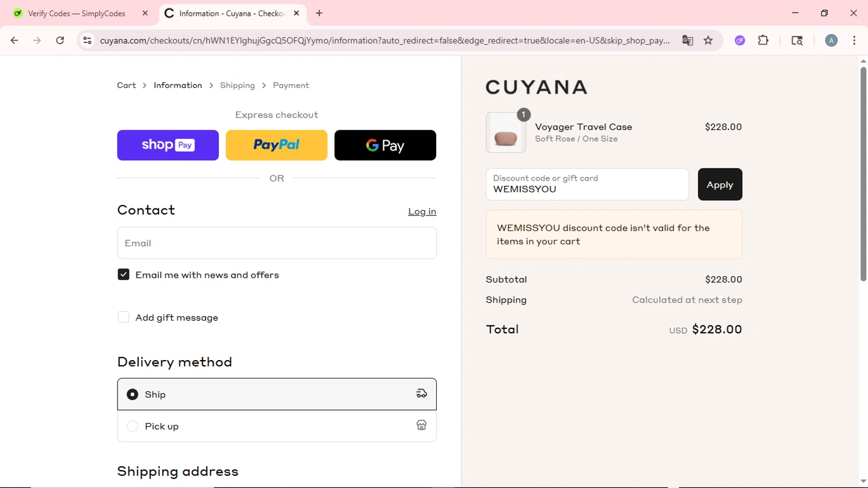
Task: Open the purple extension icon in toolbar
Action: 740,41
